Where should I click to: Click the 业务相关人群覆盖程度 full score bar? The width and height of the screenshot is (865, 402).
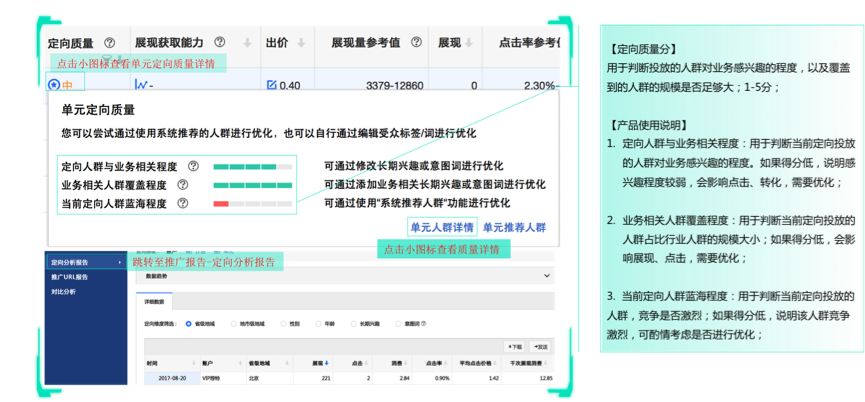pos(253,185)
